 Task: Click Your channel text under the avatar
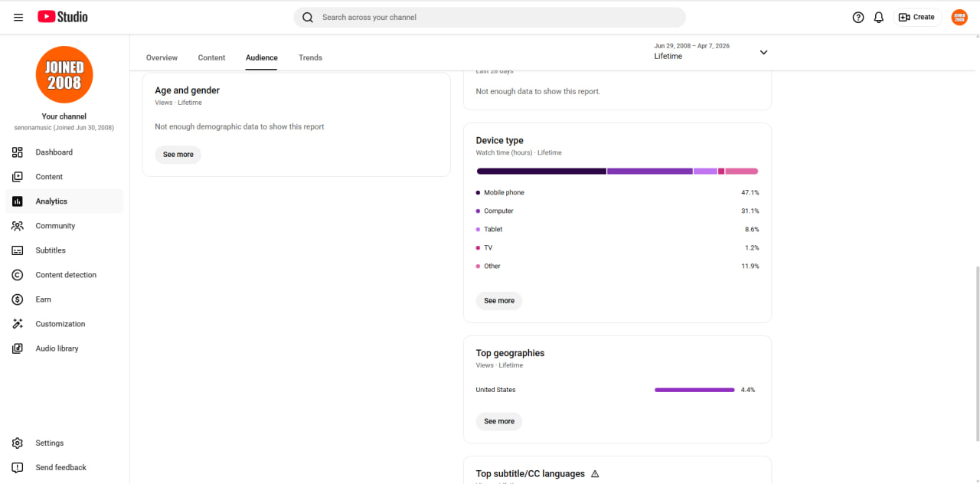point(64,116)
